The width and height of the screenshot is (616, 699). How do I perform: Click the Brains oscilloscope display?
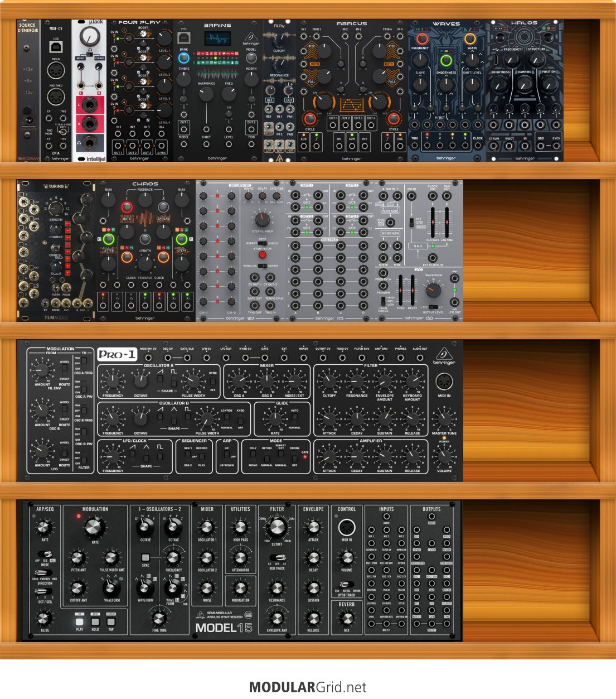pyautogui.click(x=217, y=40)
